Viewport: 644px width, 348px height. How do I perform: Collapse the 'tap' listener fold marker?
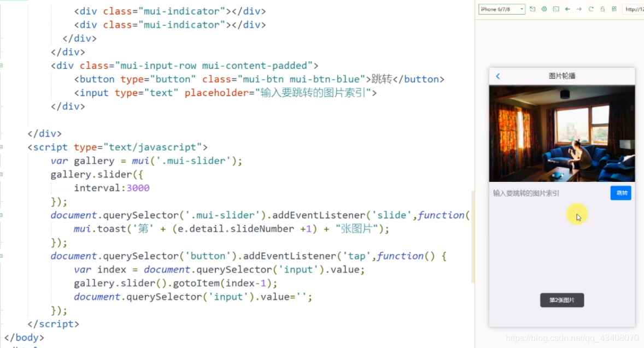1,256
